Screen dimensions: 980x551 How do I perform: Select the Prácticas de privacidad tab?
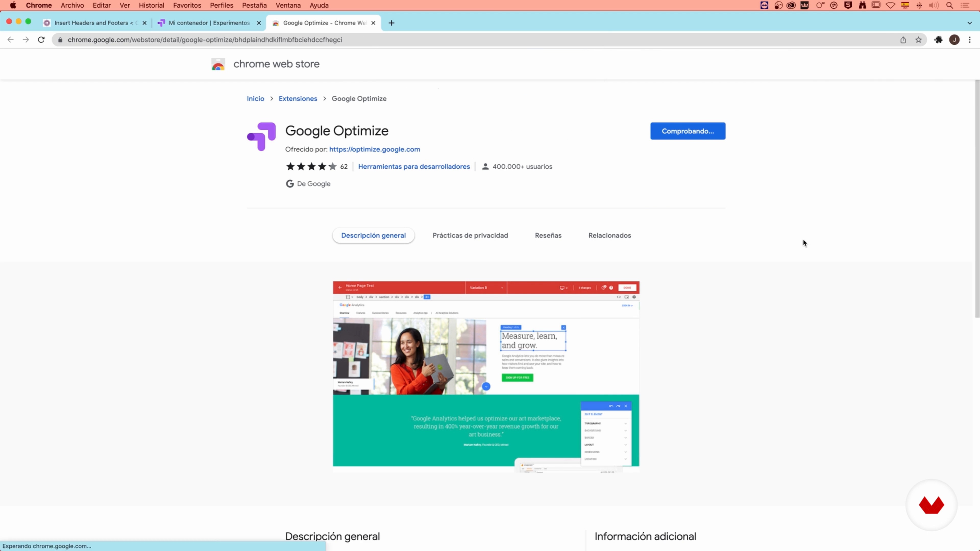click(x=470, y=235)
